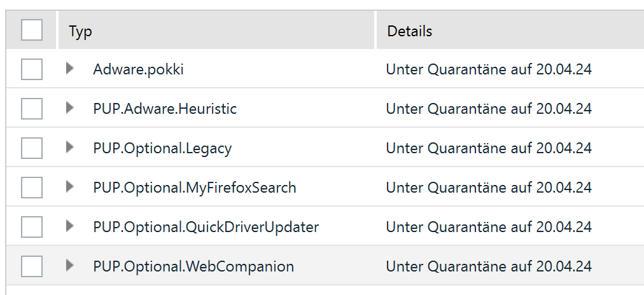Click the PUP.Optional.WebCompanion name label

(193, 266)
